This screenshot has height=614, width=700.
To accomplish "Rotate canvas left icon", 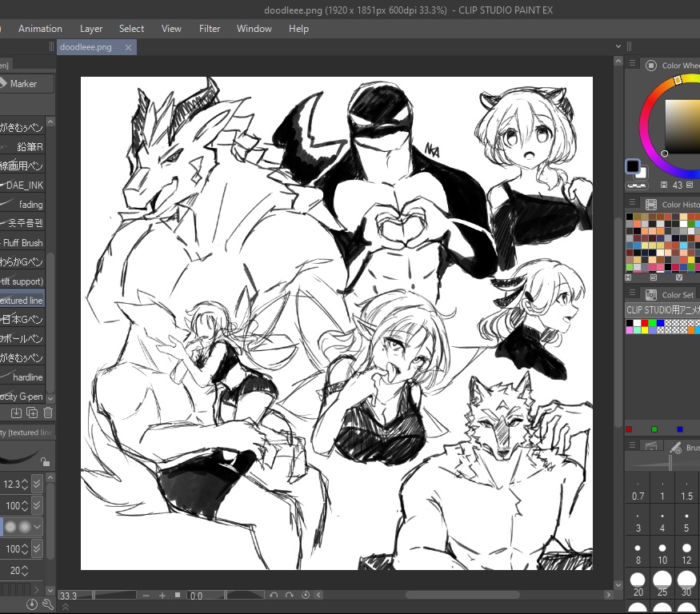I will (274, 595).
